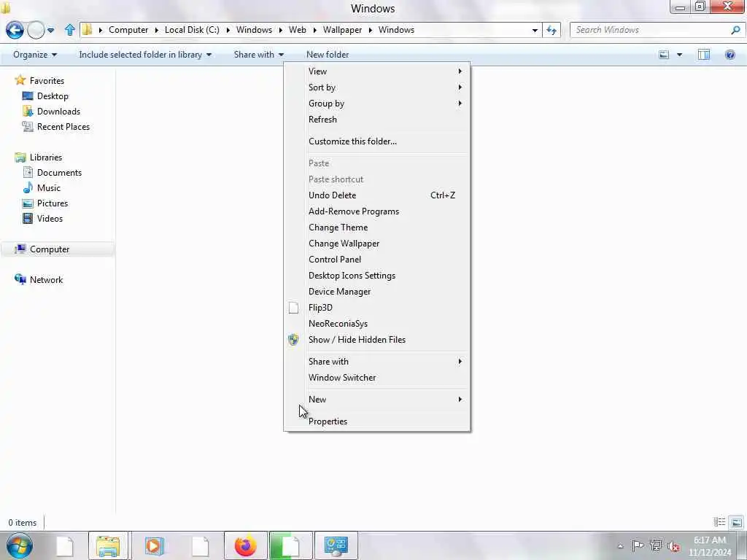This screenshot has width=747, height=560.
Task: Click Local Disk (C:) in the address path
Action: pos(192,30)
